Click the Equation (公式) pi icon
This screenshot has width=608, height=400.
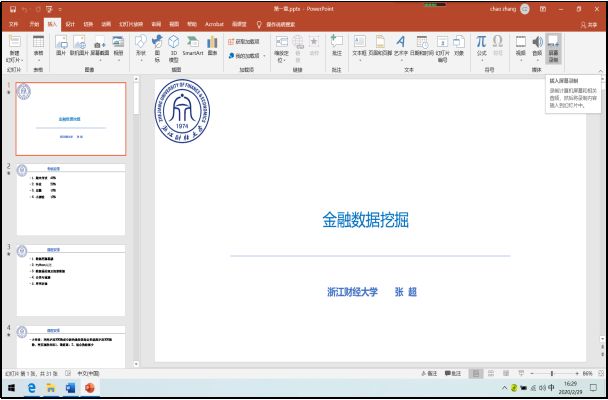(x=481, y=45)
